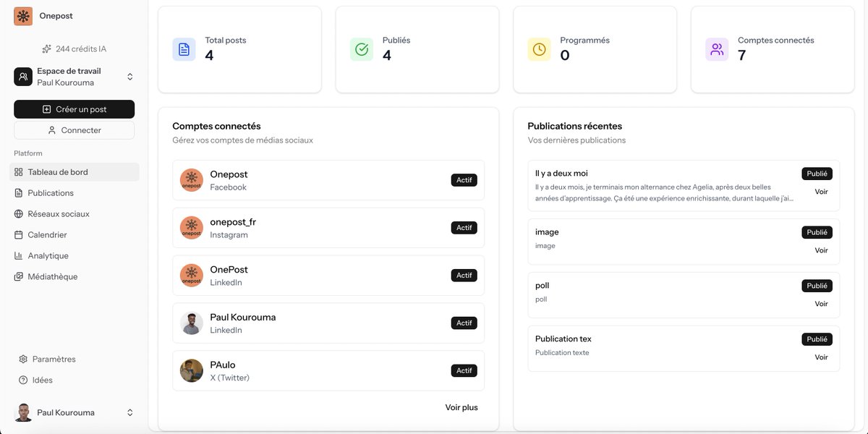Click Voir for the 'Publication tex' post
This screenshot has width=868, height=434.
[821, 358]
